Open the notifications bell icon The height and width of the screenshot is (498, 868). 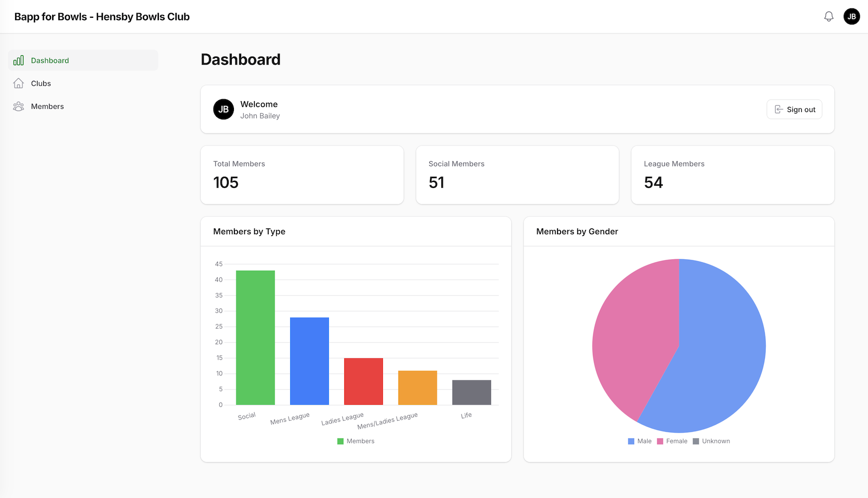coord(828,16)
